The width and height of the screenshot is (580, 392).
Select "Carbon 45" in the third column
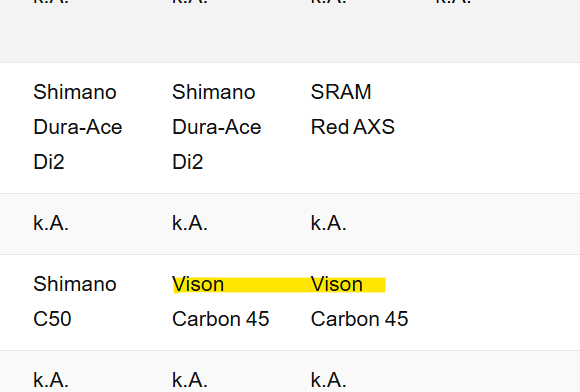pos(359,319)
